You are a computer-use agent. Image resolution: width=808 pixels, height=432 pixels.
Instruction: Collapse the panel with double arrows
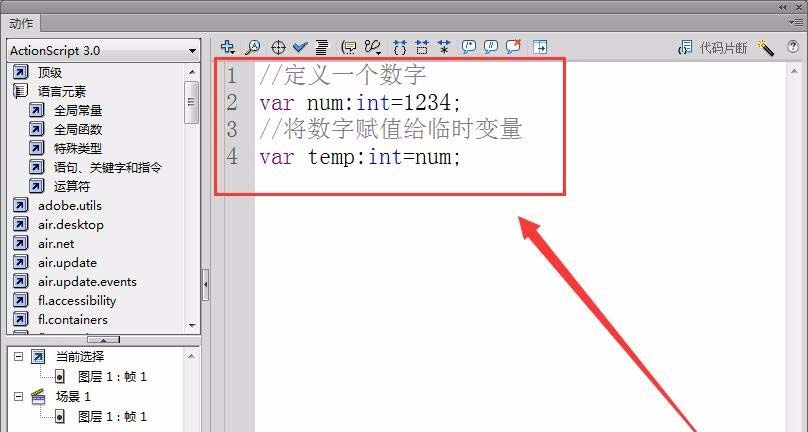point(783,7)
